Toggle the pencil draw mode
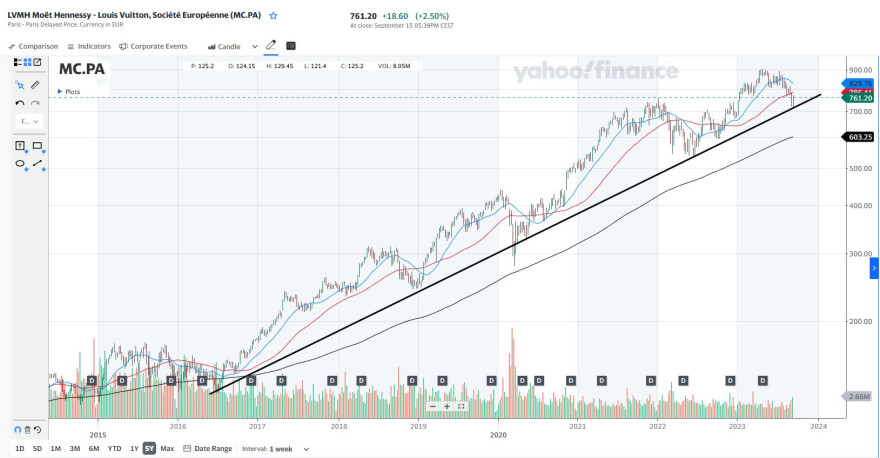Viewport: 880px width, 458px height. pyautogui.click(x=271, y=45)
